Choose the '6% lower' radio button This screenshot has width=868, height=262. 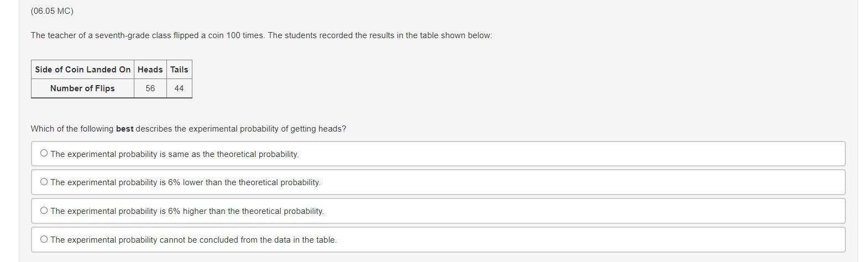click(x=44, y=182)
